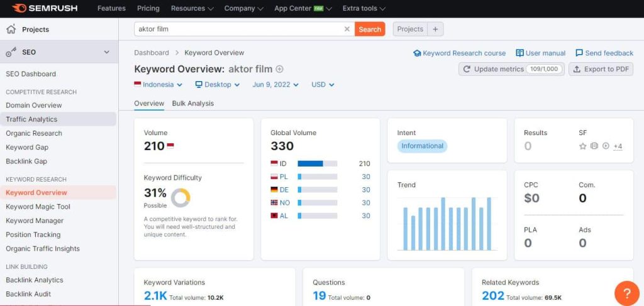Switch to the Overview tab
The height and width of the screenshot is (306, 644).
(149, 104)
